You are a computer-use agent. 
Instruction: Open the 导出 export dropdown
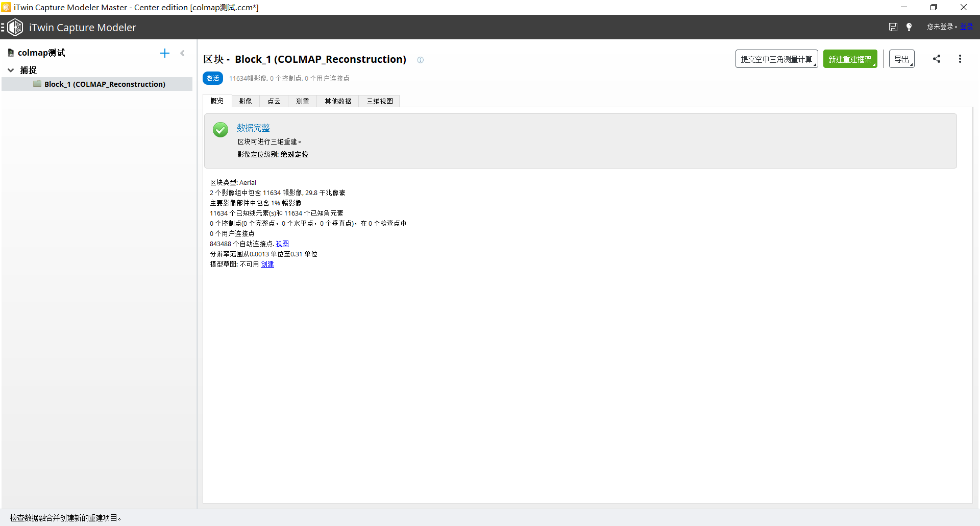pyautogui.click(x=901, y=59)
